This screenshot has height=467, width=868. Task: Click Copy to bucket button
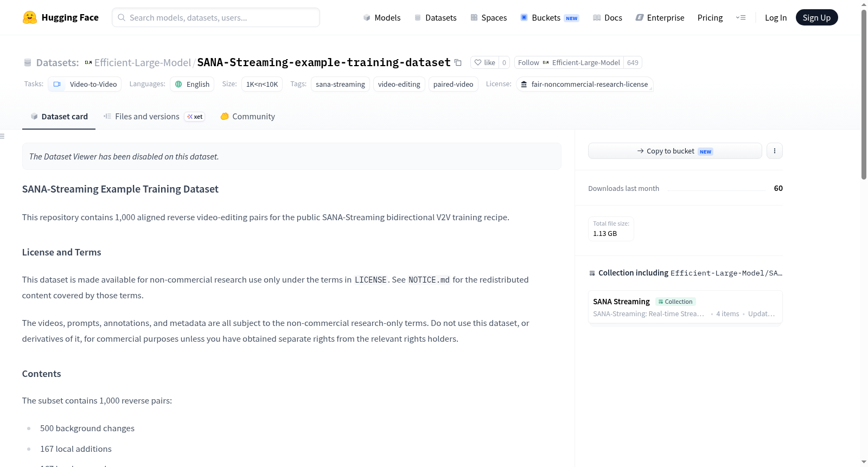pos(675,151)
